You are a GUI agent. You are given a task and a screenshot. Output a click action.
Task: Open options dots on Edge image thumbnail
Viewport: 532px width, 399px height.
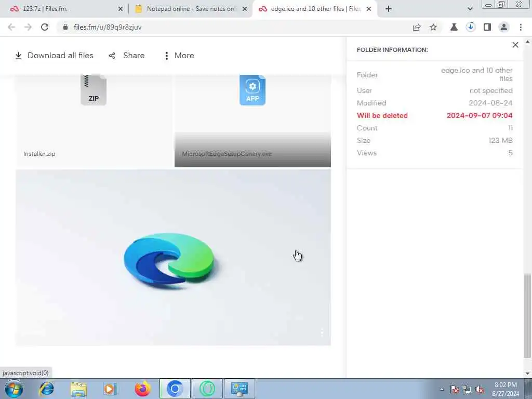pyautogui.click(x=322, y=332)
